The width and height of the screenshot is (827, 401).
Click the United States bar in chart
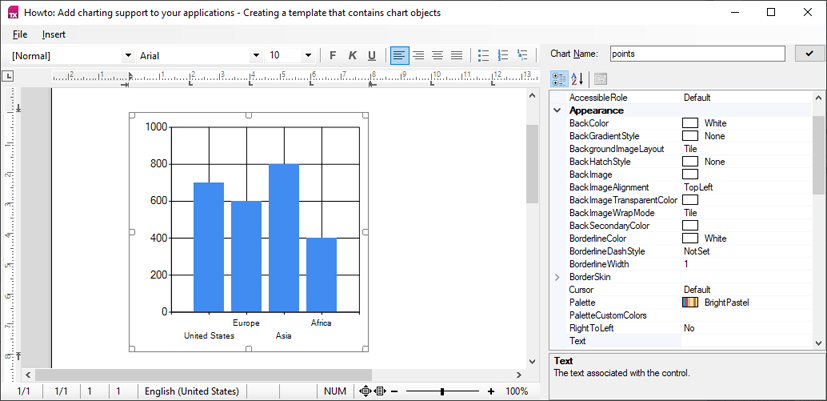pos(209,247)
